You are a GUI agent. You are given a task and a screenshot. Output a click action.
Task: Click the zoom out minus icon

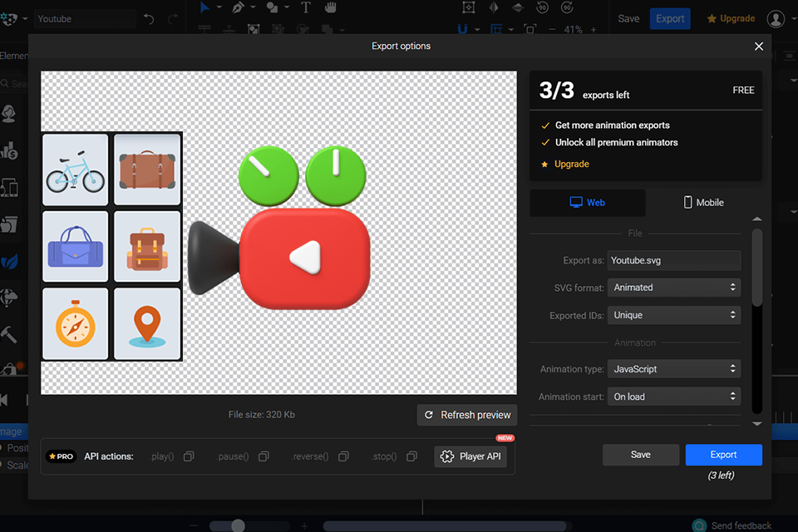coord(552,30)
